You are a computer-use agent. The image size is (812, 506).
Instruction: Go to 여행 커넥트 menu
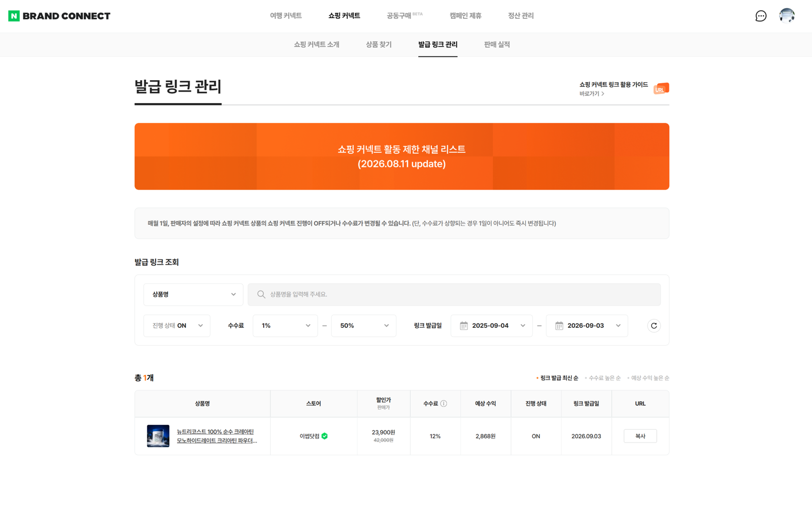click(286, 16)
